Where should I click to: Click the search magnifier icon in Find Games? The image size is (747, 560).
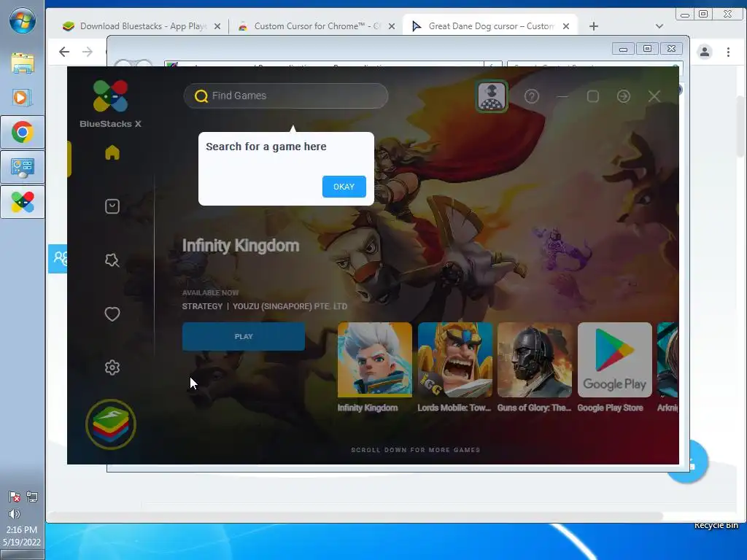(x=201, y=96)
